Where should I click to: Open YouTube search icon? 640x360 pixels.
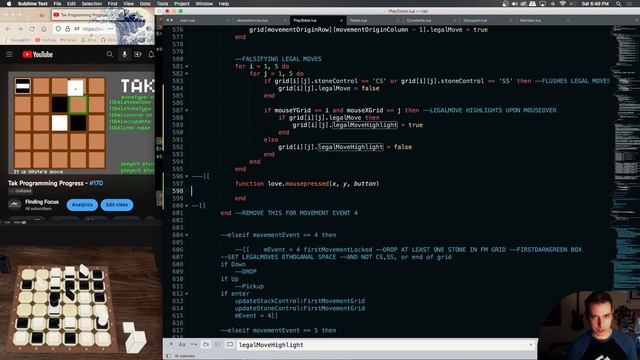coord(109,54)
